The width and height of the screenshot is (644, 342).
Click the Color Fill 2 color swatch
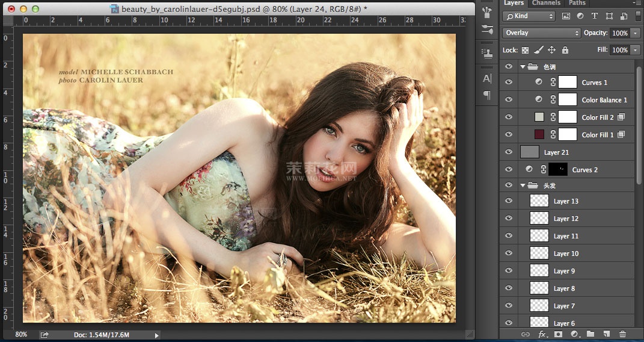539,117
